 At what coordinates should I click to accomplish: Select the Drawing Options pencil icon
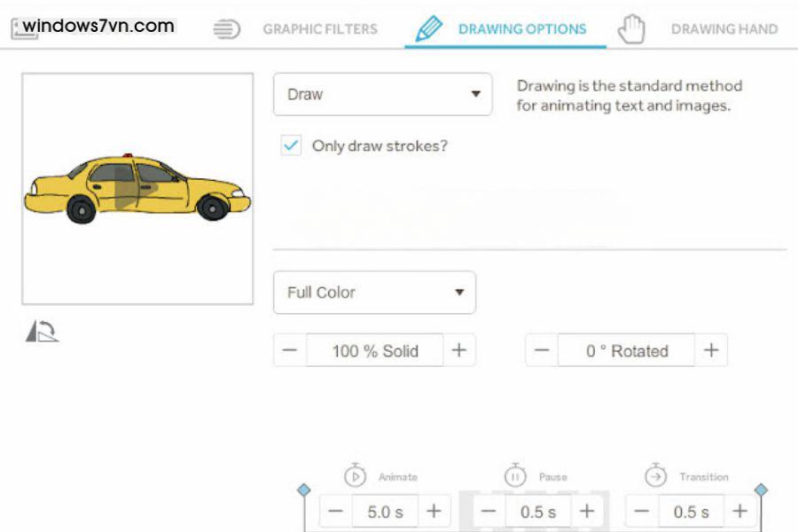pos(428,27)
